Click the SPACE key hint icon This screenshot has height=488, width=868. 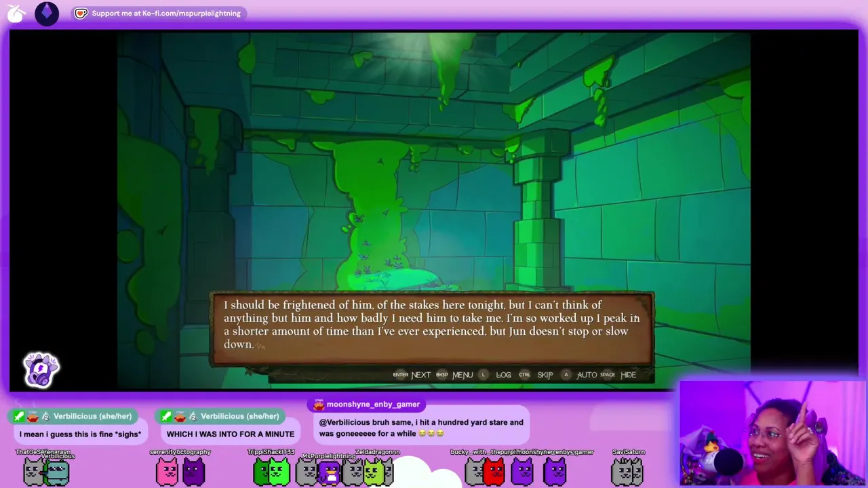point(608,375)
